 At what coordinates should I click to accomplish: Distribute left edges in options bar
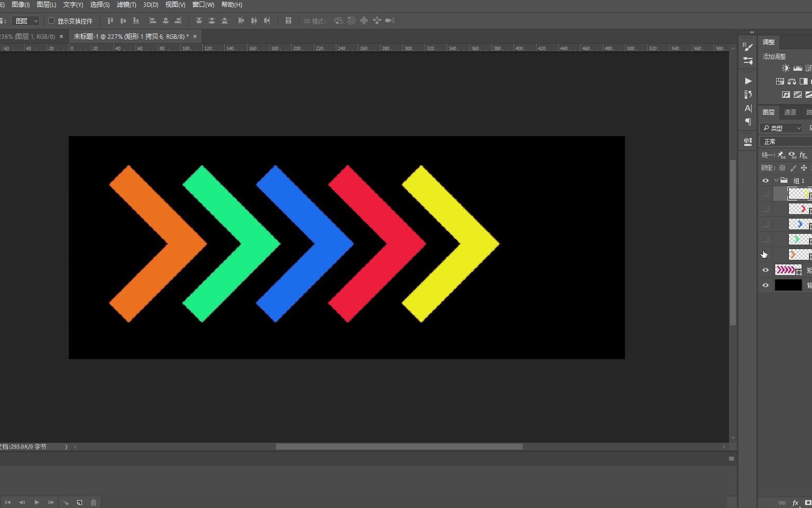(241, 21)
